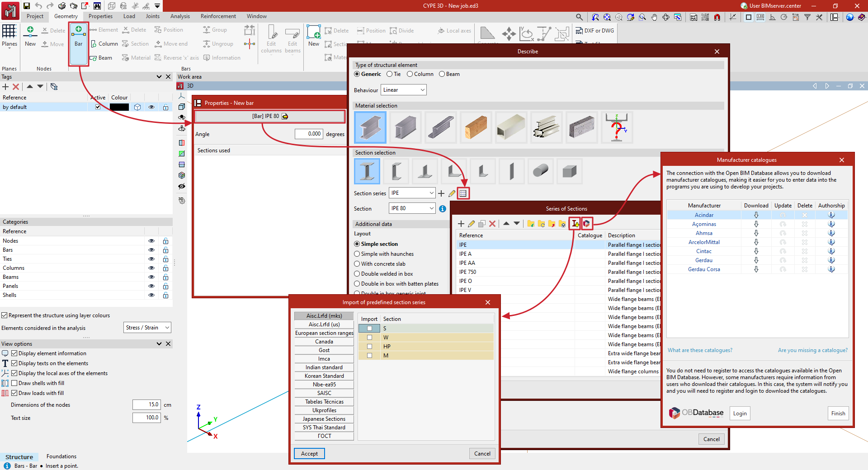Open the Section series dropdown

coord(412,193)
